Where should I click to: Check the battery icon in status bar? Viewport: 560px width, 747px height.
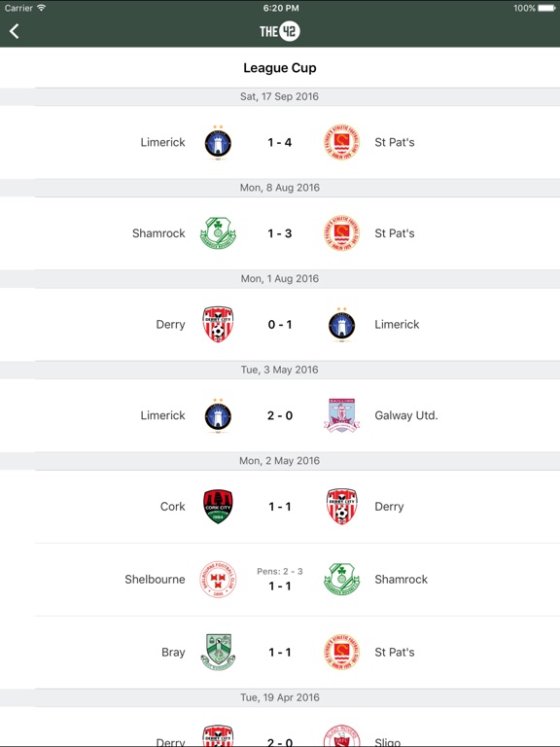pos(546,8)
